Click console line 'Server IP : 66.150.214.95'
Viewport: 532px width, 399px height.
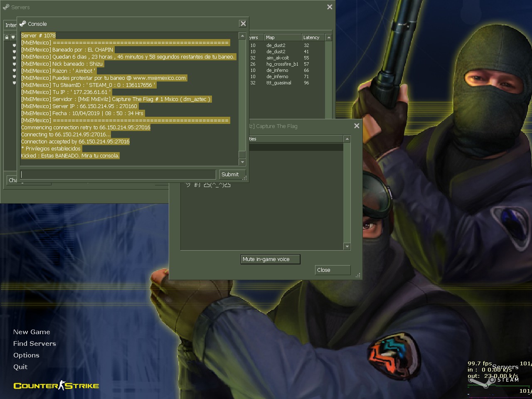coord(79,106)
